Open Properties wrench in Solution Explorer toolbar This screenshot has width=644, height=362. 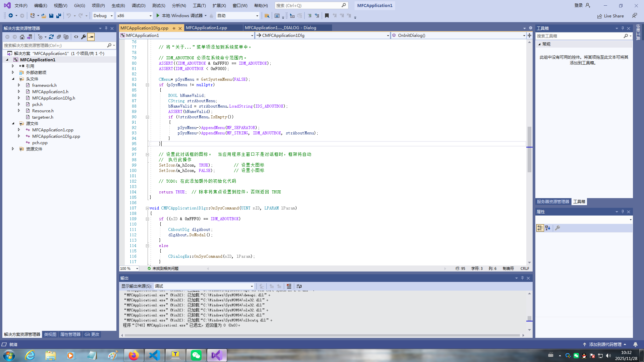pos(84,37)
